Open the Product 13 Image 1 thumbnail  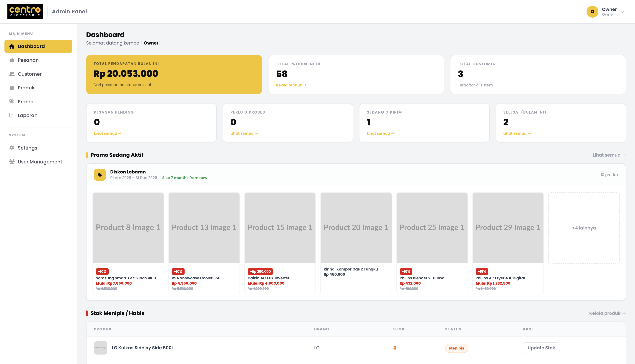click(204, 228)
